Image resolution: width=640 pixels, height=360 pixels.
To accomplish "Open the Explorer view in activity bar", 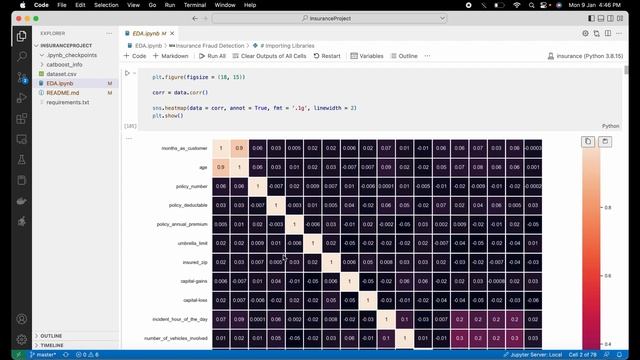I will pyautogui.click(x=22, y=36).
